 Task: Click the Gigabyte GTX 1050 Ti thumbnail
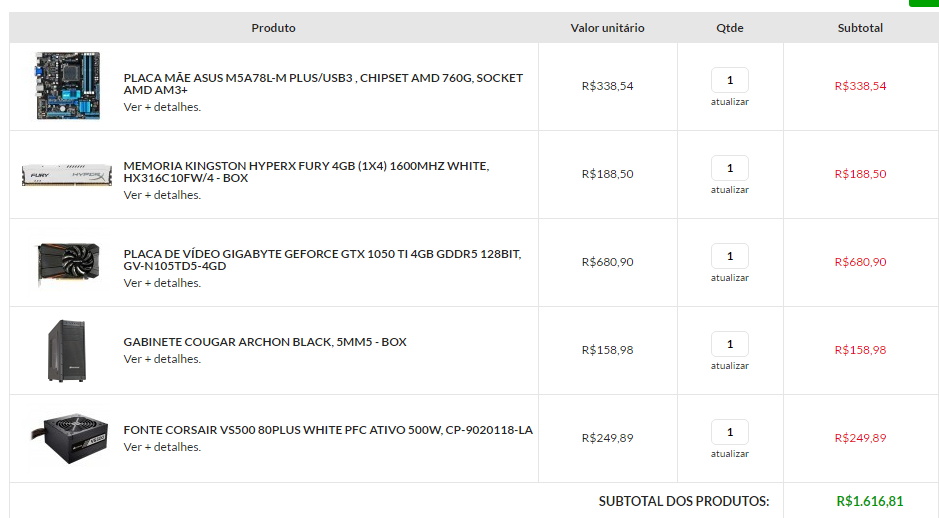click(x=67, y=262)
